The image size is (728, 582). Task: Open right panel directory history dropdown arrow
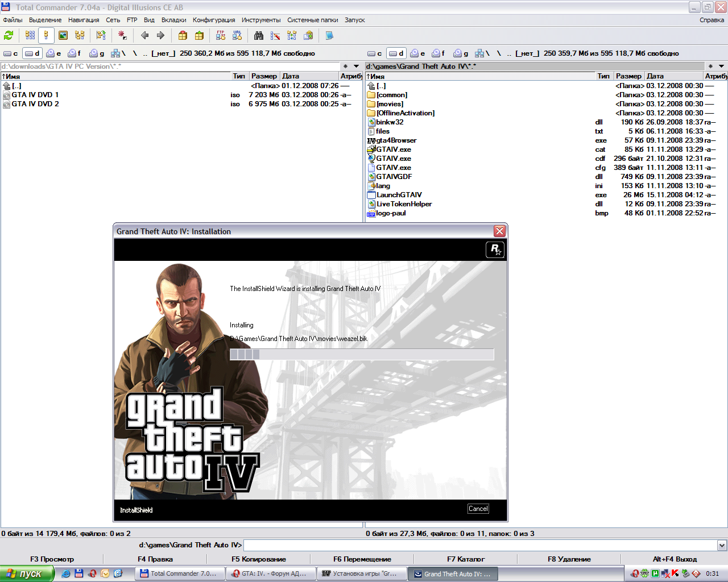pyautogui.click(x=721, y=66)
